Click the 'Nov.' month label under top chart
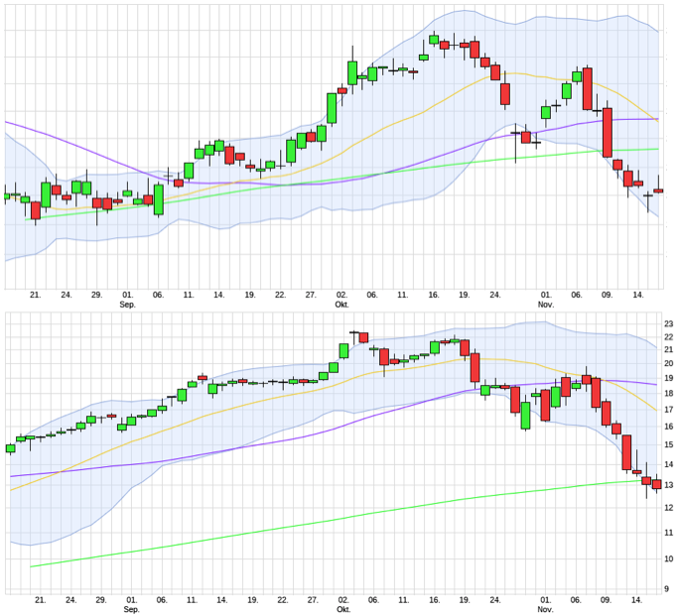The image size is (679, 616). pos(546,305)
